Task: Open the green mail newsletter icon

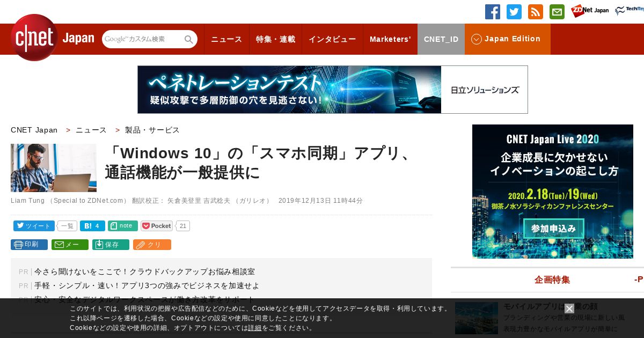Action: [557, 12]
